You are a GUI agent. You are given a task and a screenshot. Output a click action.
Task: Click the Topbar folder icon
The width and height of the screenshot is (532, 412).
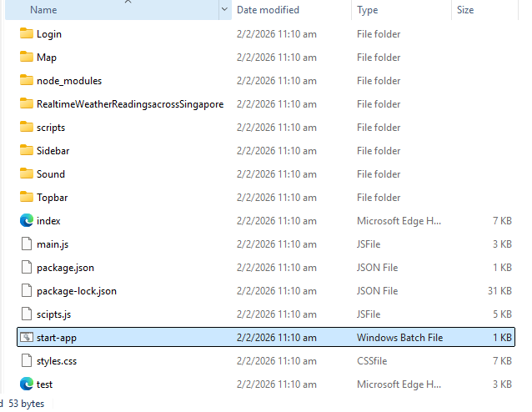[27, 197]
